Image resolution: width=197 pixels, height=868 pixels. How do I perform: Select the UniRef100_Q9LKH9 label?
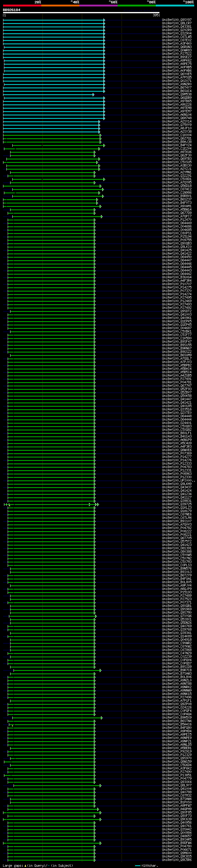[x=177, y=484]
